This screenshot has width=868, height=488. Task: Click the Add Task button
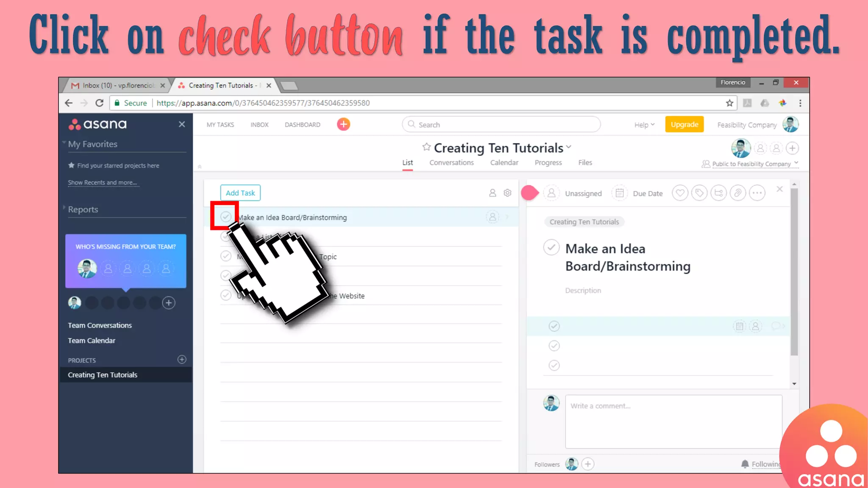click(240, 193)
